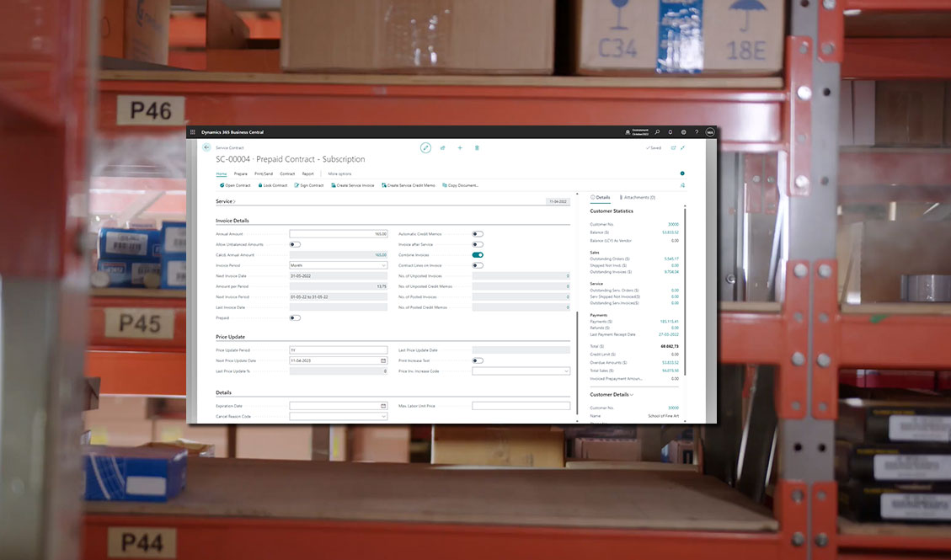Enable Allow Unbalanced Amounts

click(294, 244)
